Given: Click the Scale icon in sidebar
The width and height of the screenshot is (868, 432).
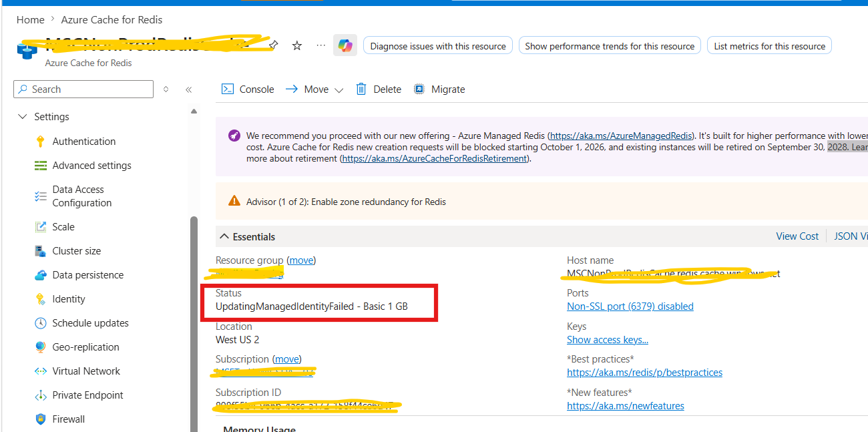Looking at the screenshot, I should (41, 227).
